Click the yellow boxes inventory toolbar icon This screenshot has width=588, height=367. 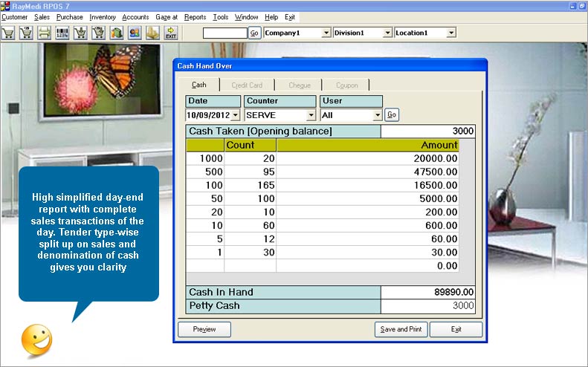click(x=152, y=33)
